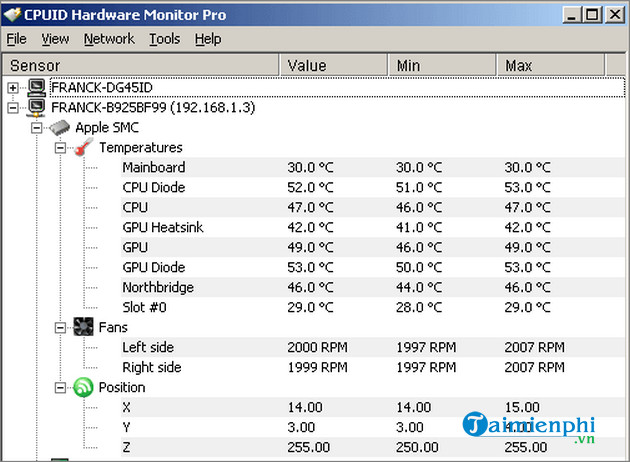The height and width of the screenshot is (462, 630).
Task: Click CPU Diode max 53.0 °C
Action: (x=528, y=187)
